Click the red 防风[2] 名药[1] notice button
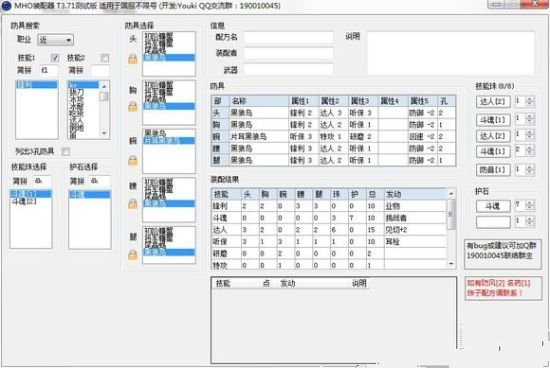This screenshot has height=368, width=550. pos(503,288)
